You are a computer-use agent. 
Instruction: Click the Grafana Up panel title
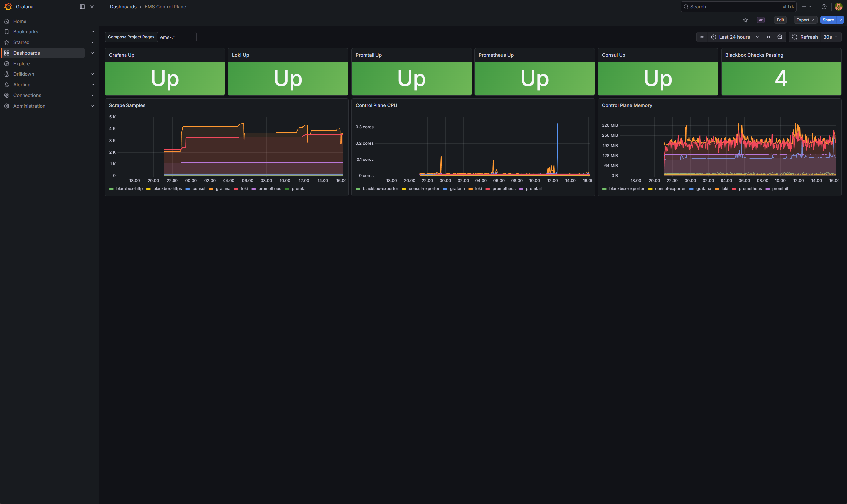point(122,55)
